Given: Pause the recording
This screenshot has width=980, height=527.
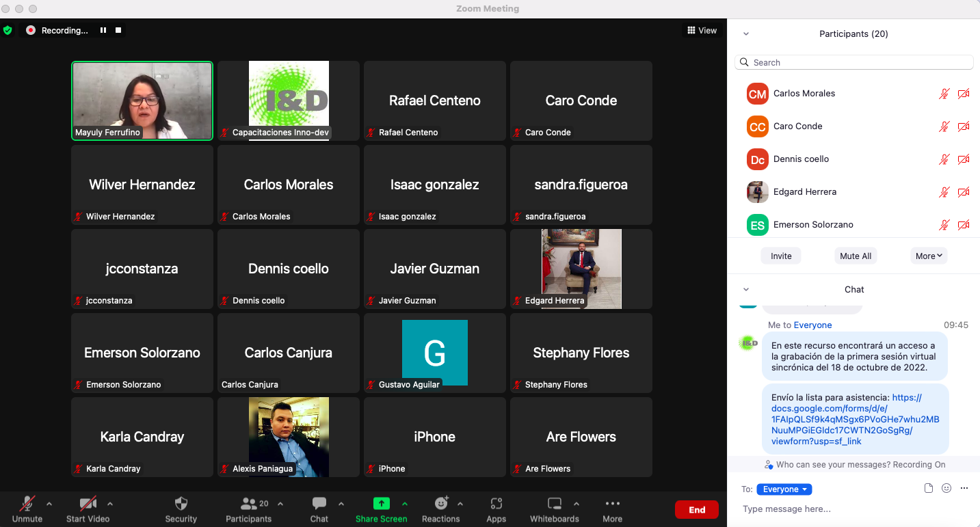Looking at the screenshot, I should [103, 30].
